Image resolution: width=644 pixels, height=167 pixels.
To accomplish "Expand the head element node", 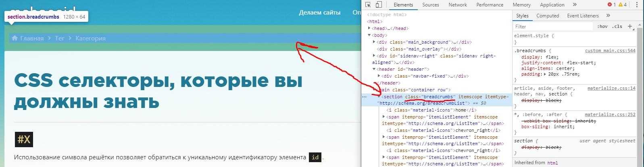I will point(369,28).
